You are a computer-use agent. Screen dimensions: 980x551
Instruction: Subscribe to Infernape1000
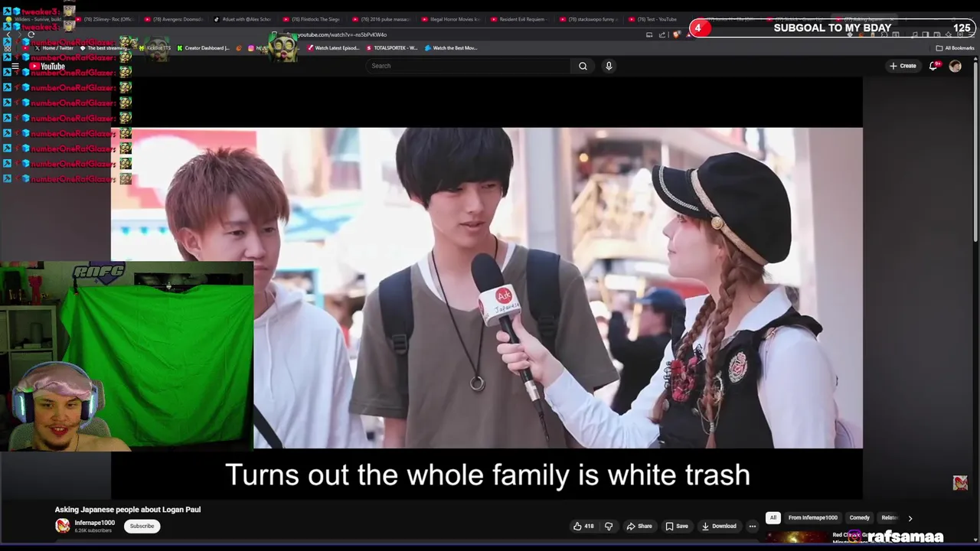142,526
